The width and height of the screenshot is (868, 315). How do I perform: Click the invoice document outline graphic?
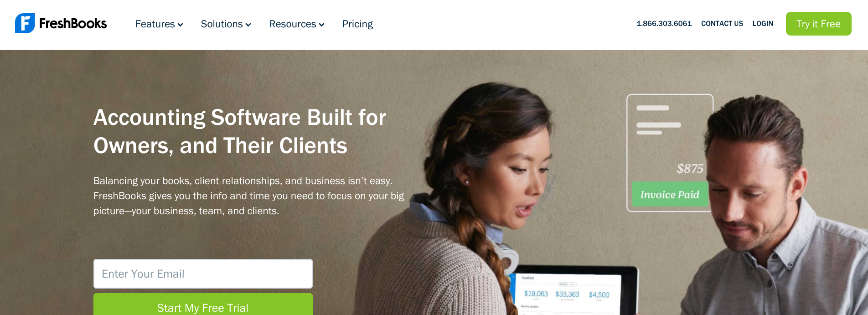670,153
